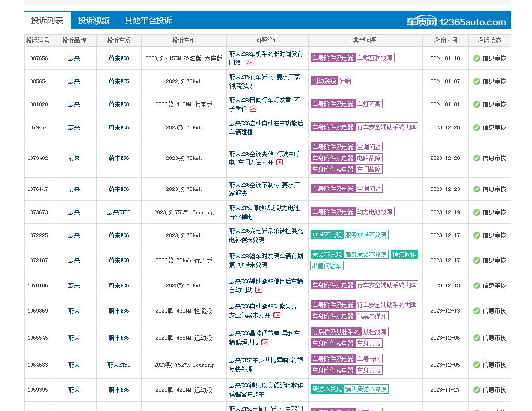Click green status check for complaint 1085654
Viewport: 532px width, 411px height.
pos(477,81)
